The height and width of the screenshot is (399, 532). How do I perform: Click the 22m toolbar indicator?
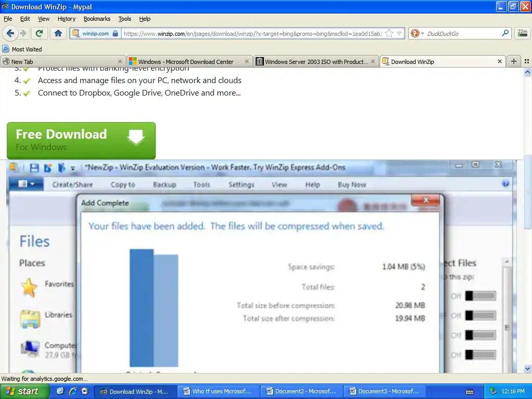tap(523, 33)
